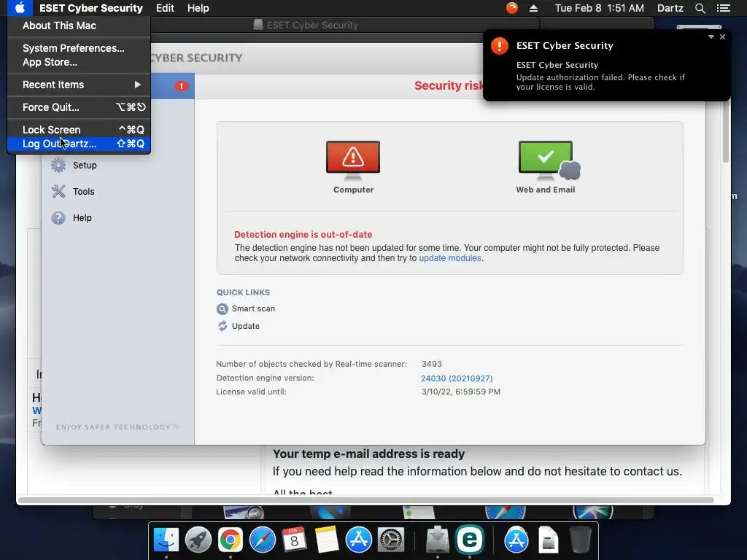Click license date 3/10/22, 6:59:59 PM
The height and width of the screenshot is (560, 747).
click(x=461, y=392)
